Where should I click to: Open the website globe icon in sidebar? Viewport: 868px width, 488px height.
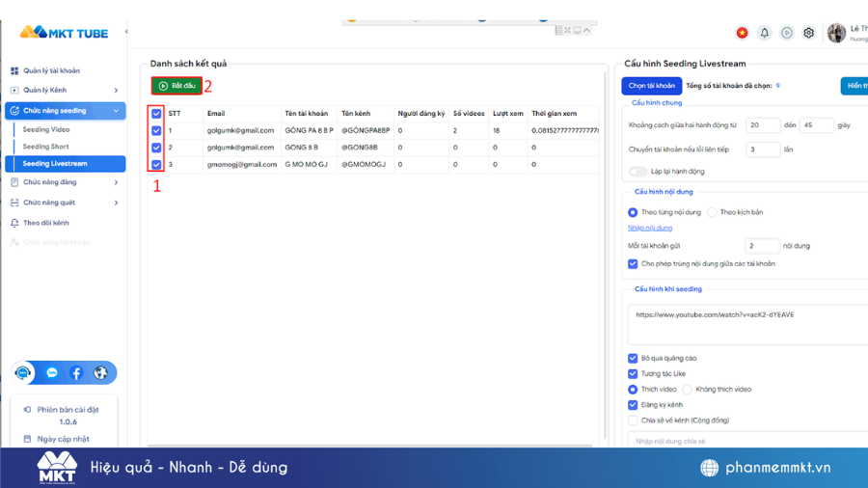[x=100, y=373]
